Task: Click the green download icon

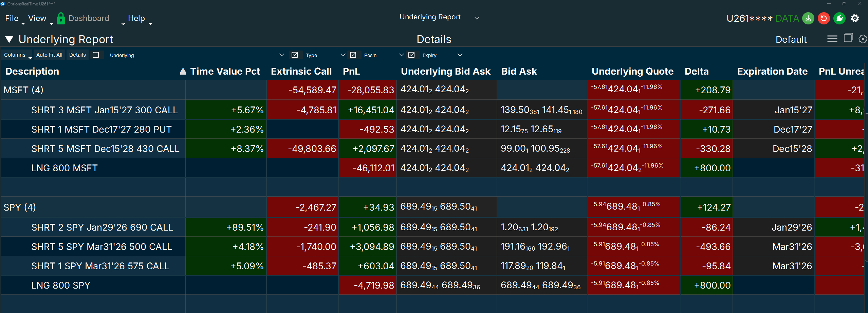Action: [808, 18]
